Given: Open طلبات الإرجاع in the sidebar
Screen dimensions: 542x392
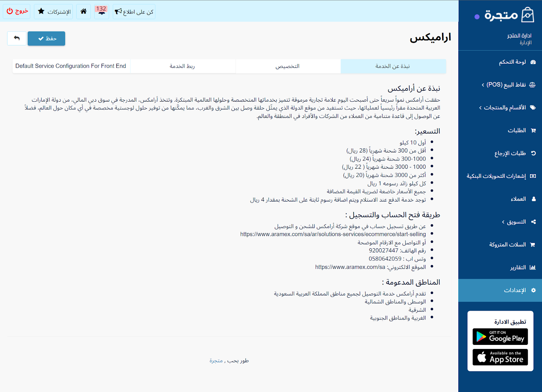Looking at the screenshot, I should (500, 153).
